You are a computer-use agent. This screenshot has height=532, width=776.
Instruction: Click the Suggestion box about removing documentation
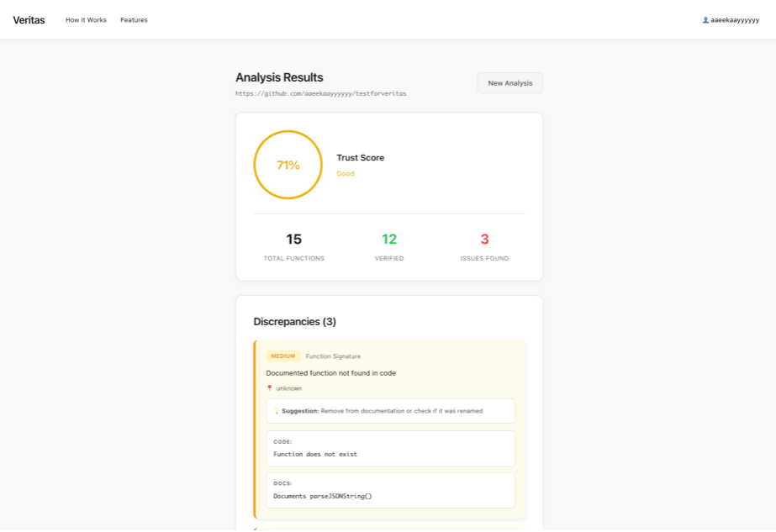coord(390,411)
